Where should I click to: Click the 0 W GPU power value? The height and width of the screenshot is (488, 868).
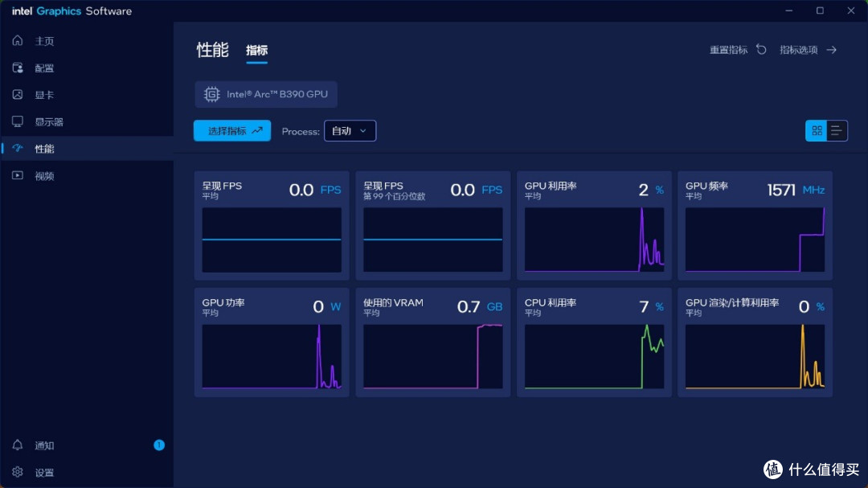(x=326, y=306)
